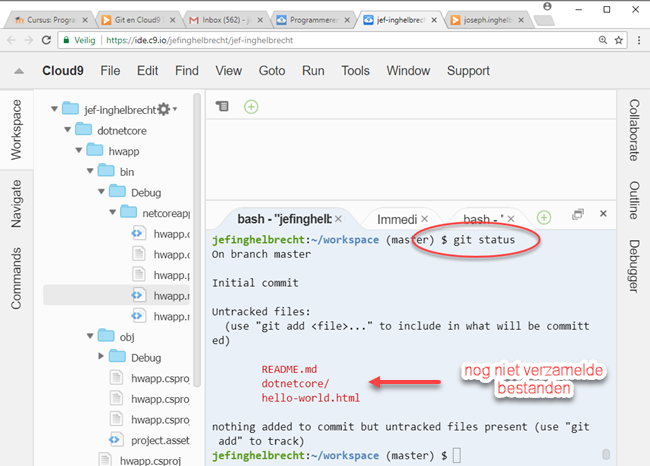Collapse the Cloud9 menu bar arrow
Screen dimensions: 650x466
click(x=19, y=71)
